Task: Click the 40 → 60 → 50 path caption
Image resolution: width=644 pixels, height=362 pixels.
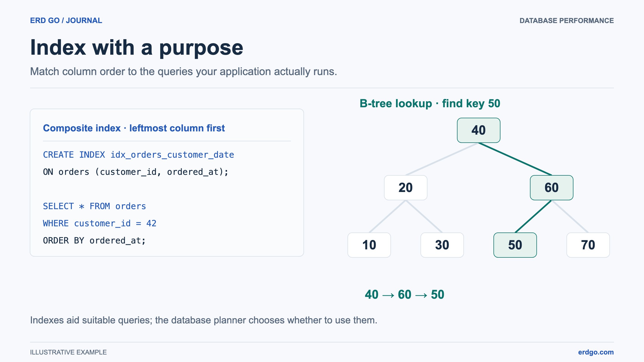Action: (x=405, y=294)
